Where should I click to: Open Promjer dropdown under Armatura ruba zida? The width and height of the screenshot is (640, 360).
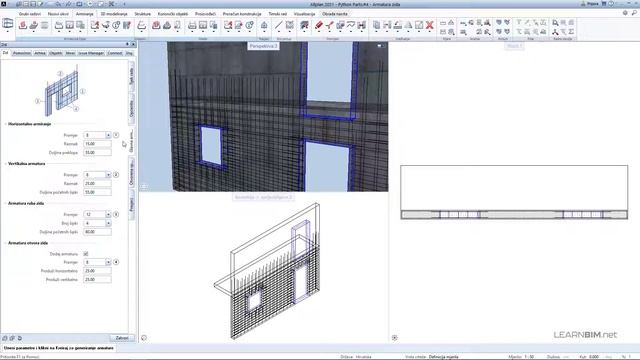(x=108, y=214)
